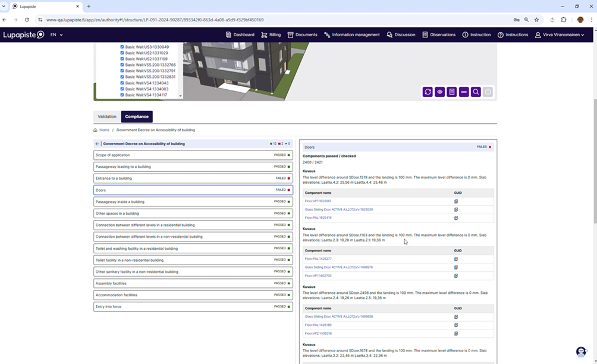Click the ruler measure icon in the viewer toolbar

pyautogui.click(x=464, y=92)
